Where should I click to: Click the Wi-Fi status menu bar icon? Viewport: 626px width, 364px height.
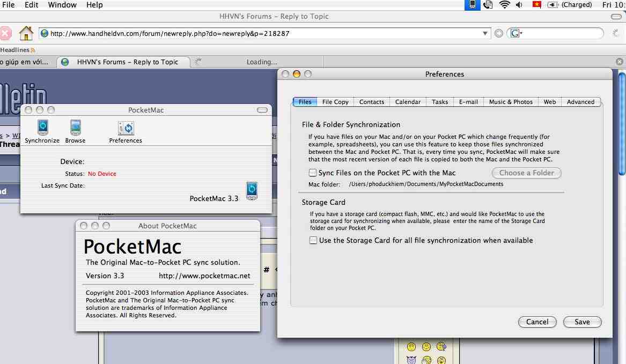504,5
